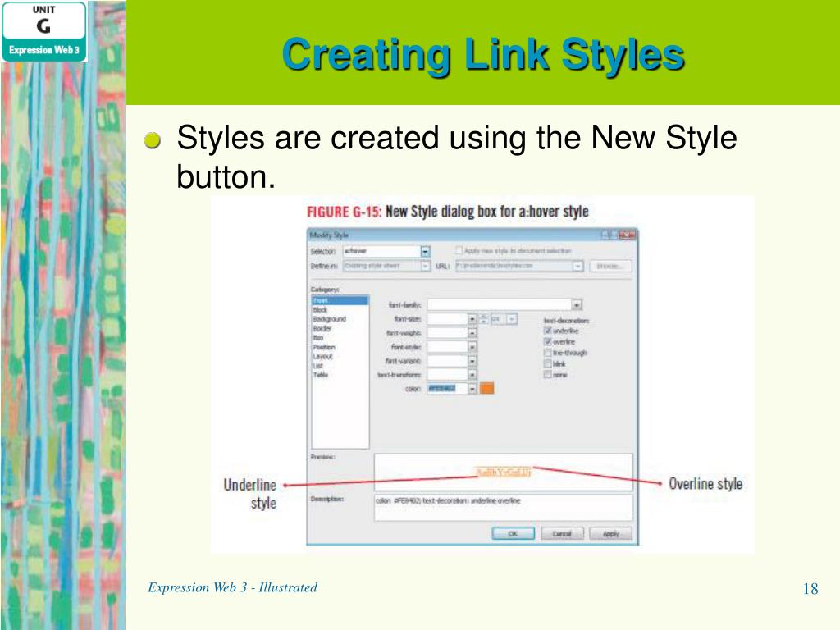Image resolution: width=840 pixels, height=630 pixels.
Task: Open the Selector dropdown arrow
Action: (425, 251)
